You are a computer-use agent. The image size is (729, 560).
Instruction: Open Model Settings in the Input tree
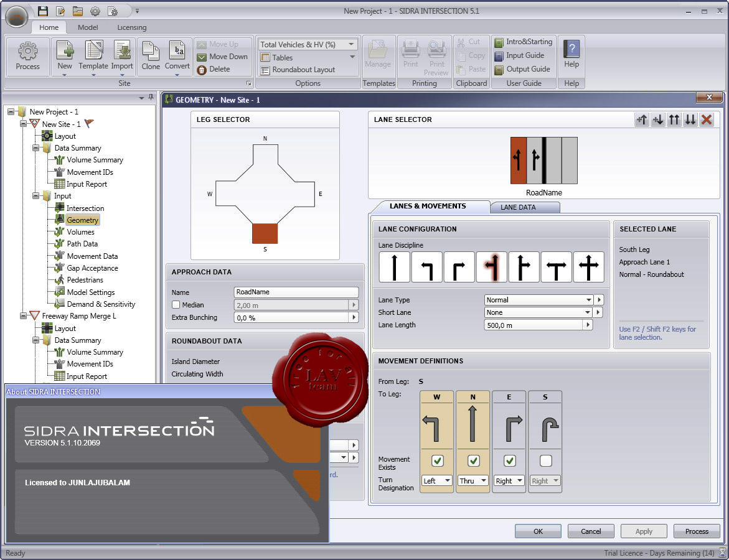(91, 292)
